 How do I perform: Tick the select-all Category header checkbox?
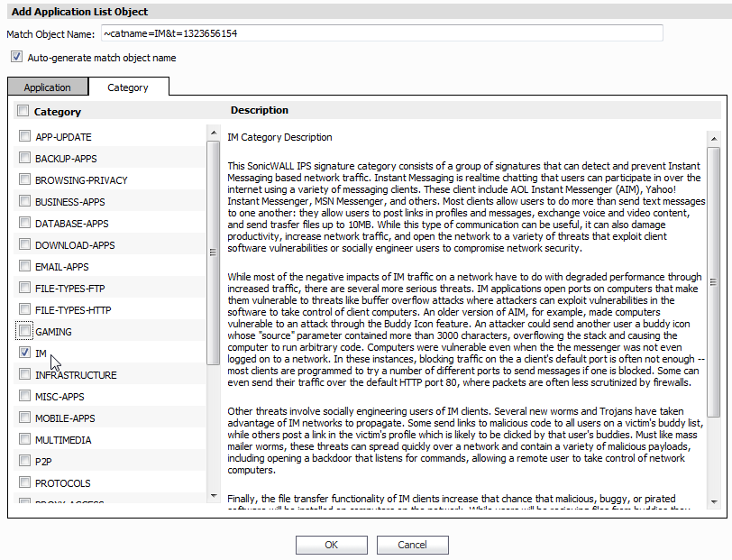pos(23,111)
